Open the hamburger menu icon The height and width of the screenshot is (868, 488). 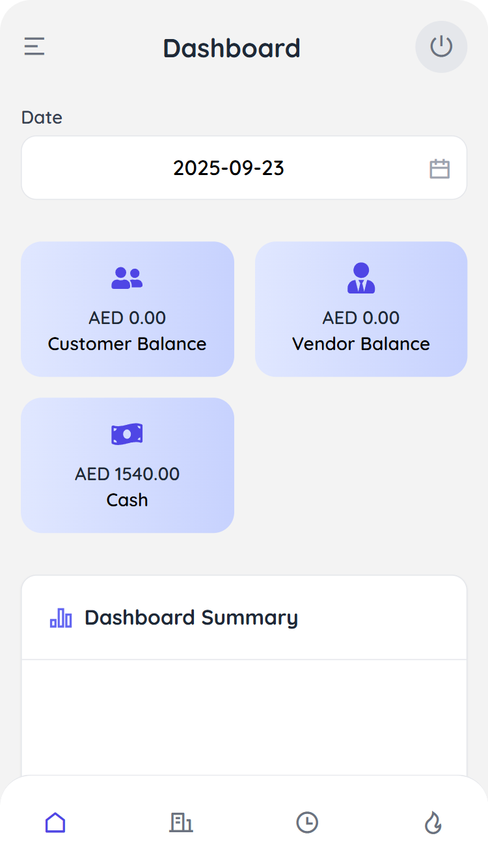(34, 47)
